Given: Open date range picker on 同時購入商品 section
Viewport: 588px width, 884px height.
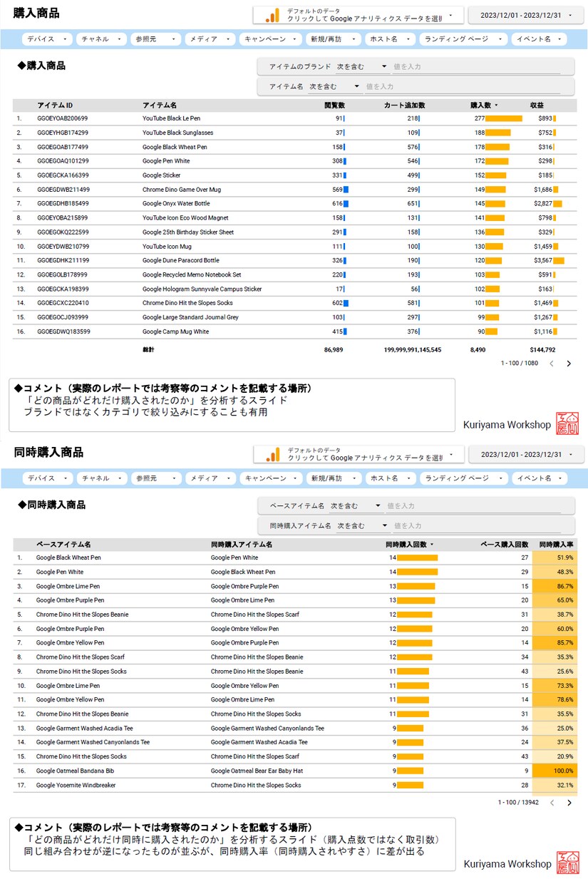Looking at the screenshot, I should click(x=526, y=454).
